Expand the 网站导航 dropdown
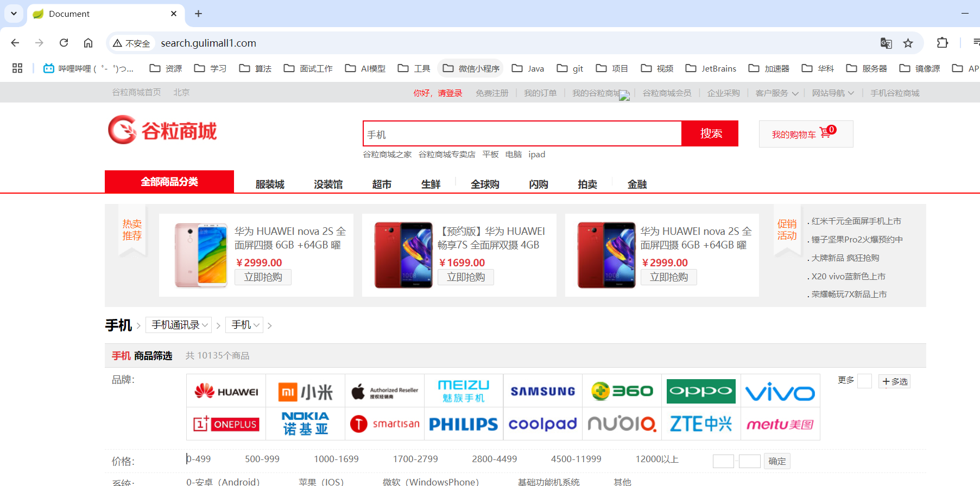980x486 pixels. (833, 93)
